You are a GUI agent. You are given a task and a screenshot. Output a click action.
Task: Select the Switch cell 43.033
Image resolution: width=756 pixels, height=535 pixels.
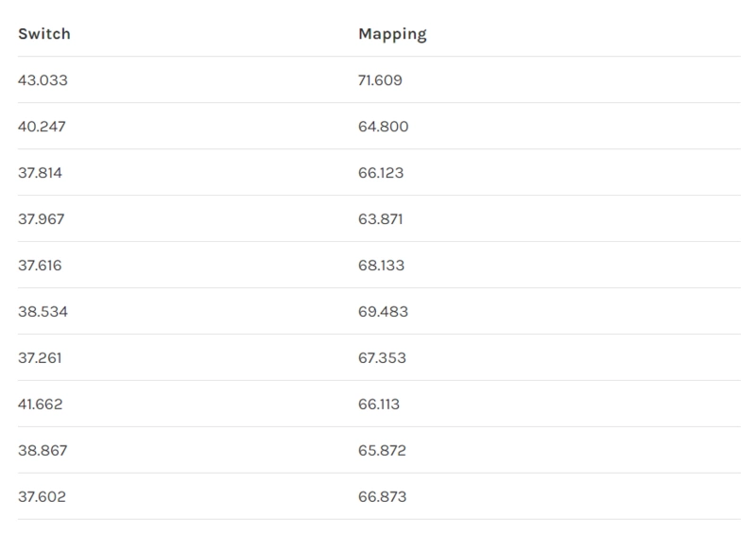pos(43,80)
